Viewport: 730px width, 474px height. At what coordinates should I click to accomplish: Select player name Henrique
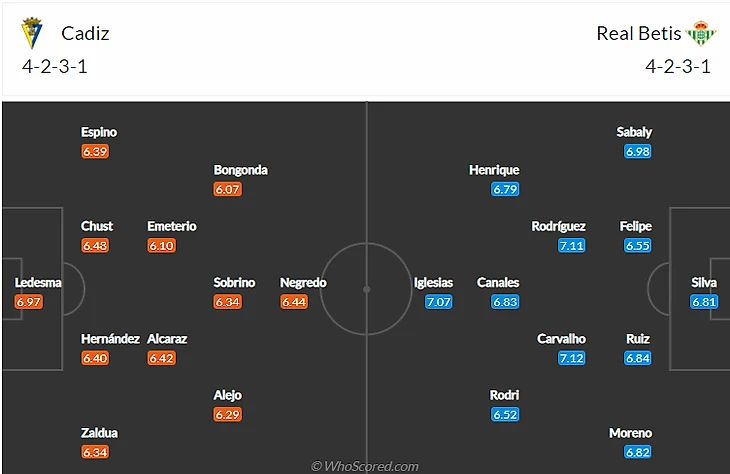(x=494, y=170)
